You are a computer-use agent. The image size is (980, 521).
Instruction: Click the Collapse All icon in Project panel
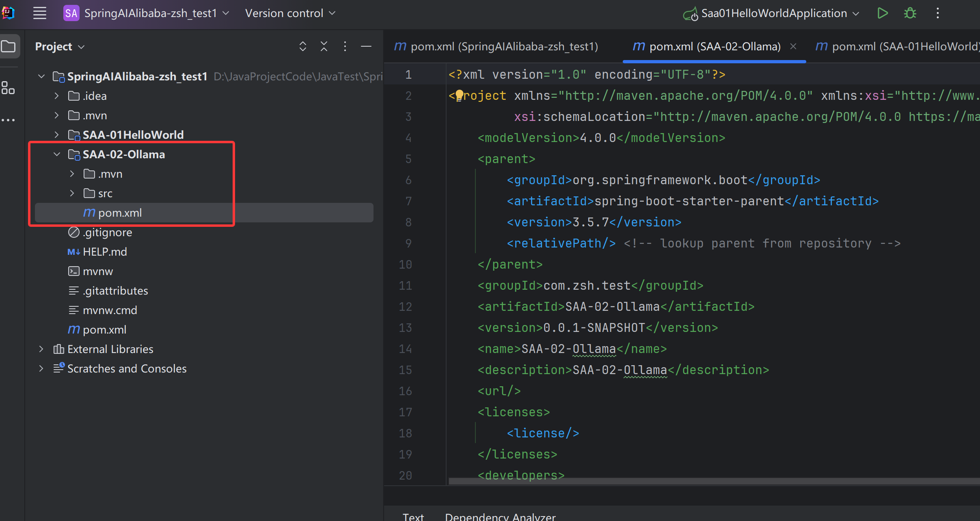324,47
